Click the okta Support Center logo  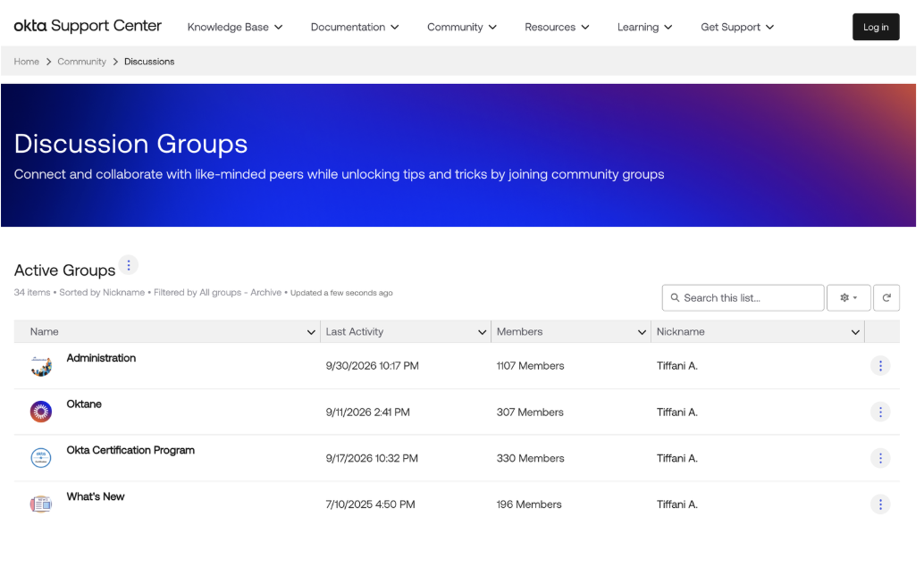[88, 26]
